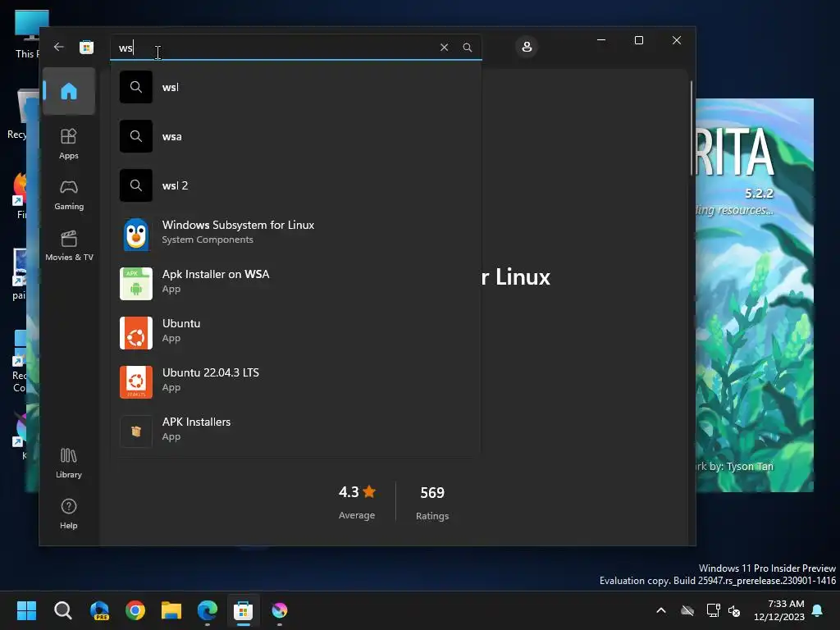Click the 4.3 Average rating
The height and width of the screenshot is (630, 840).
coord(357,502)
